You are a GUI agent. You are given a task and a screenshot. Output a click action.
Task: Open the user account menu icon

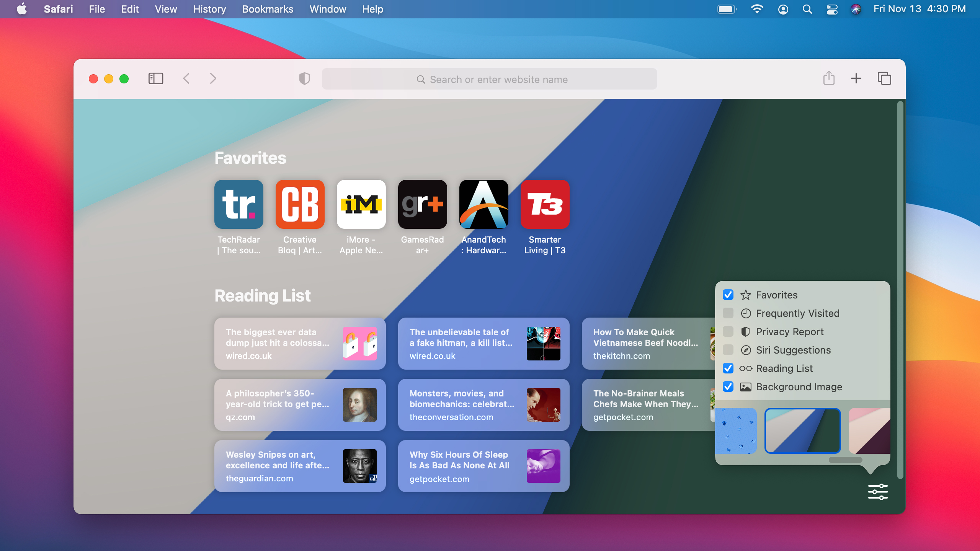[783, 9]
